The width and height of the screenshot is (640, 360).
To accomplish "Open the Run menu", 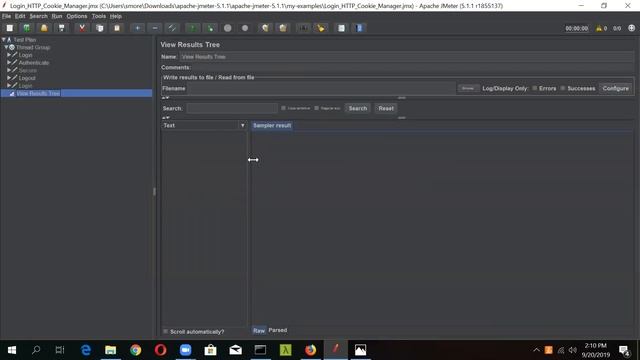I will click(x=57, y=16).
